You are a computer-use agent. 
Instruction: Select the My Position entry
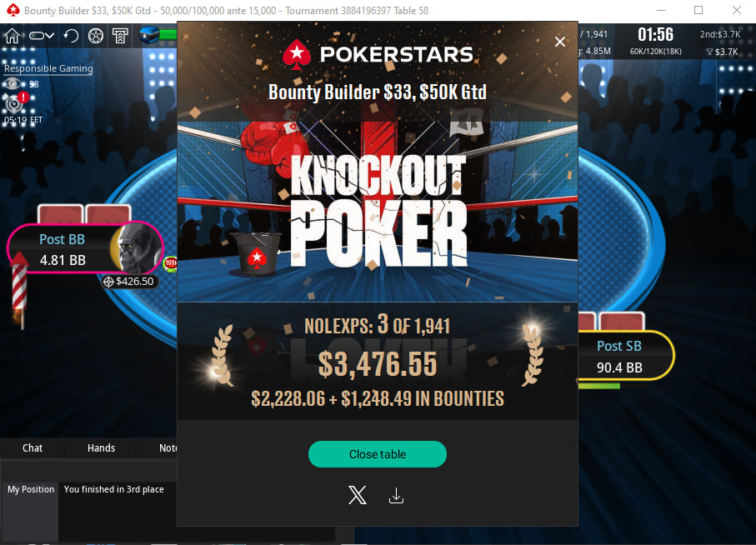click(x=31, y=489)
